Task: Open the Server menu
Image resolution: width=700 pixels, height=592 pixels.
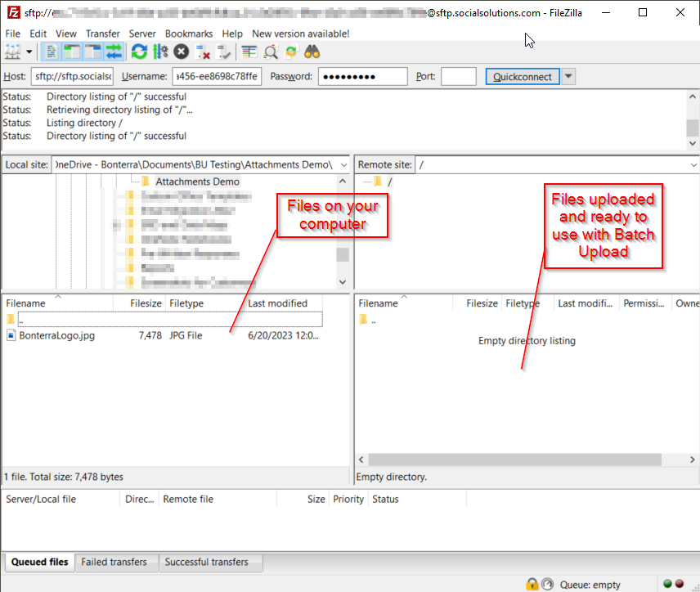Action: coord(142,34)
